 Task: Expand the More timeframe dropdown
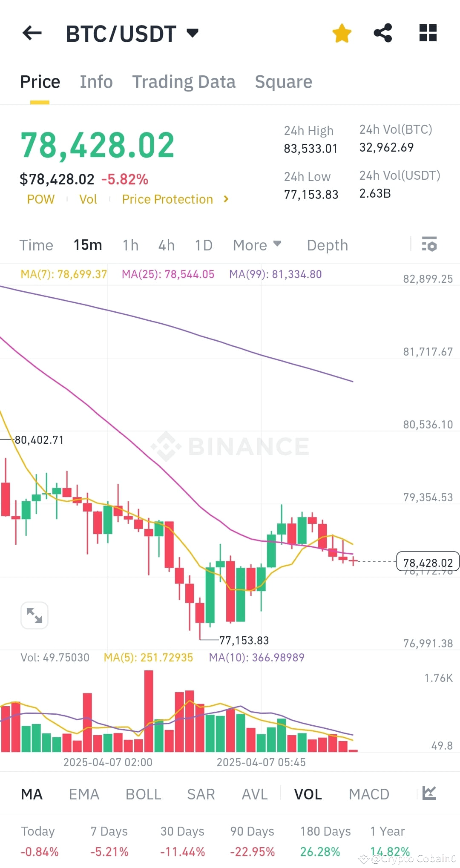(x=257, y=245)
